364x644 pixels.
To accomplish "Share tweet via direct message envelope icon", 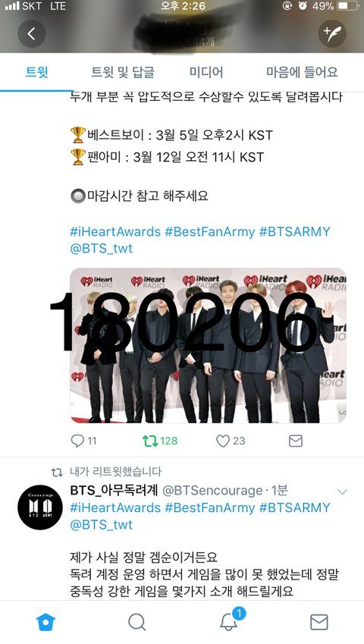I will click(296, 441).
